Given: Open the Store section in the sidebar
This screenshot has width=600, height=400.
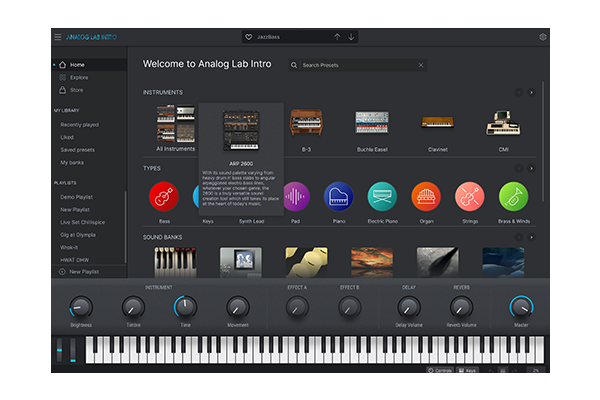Looking at the screenshot, I should pos(77,88).
